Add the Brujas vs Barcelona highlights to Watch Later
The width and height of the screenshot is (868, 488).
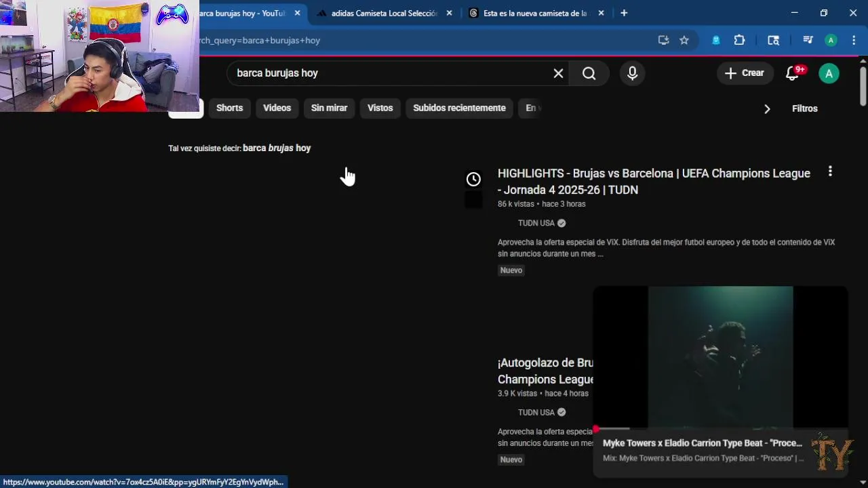click(473, 179)
